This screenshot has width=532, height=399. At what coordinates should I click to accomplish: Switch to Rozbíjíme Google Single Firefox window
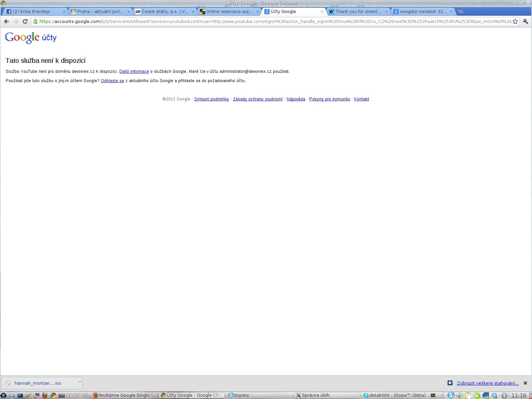point(124,395)
